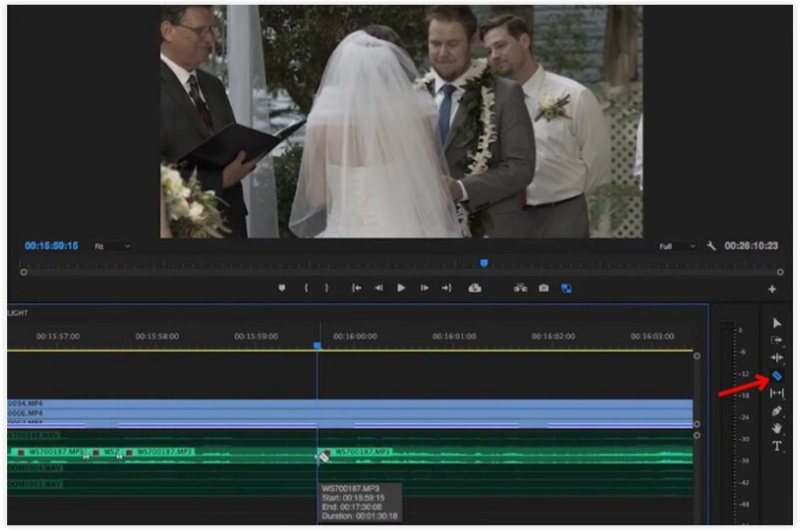Select the Slip tool
Screen dimensions: 800x530
(777, 393)
